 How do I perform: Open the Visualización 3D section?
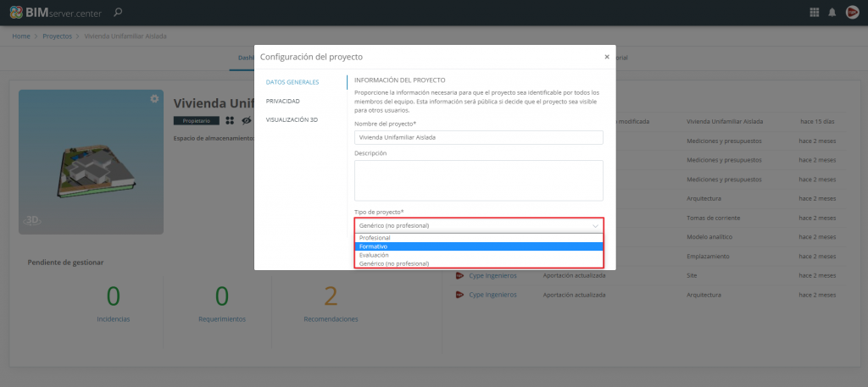click(292, 119)
